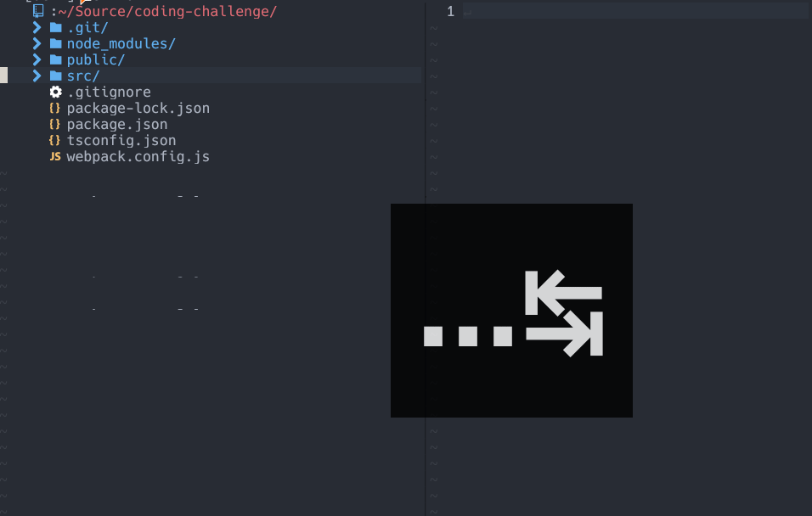
Task: Click the JS icon beside webpack.config.js
Action: [x=55, y=156]
